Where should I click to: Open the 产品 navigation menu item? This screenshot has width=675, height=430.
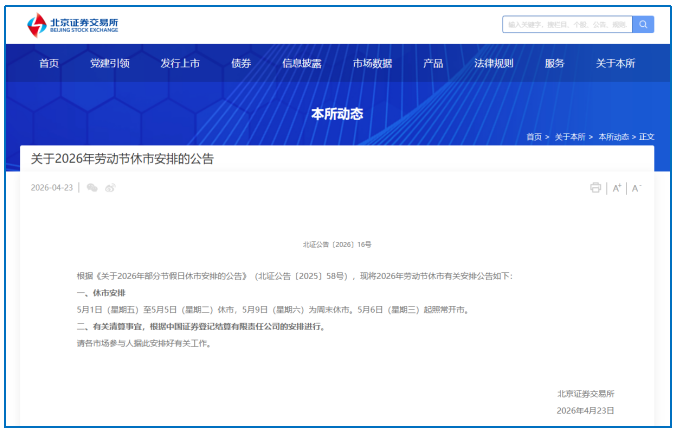(x=433, y=63)
